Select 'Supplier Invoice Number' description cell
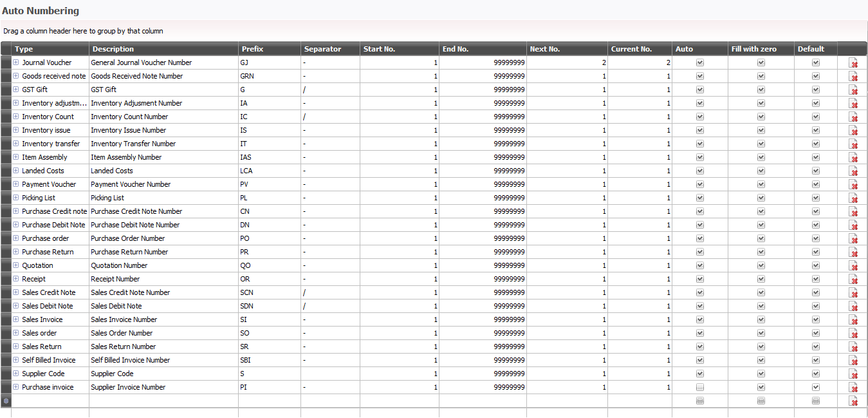868x418 pixels. coord(163,387)
